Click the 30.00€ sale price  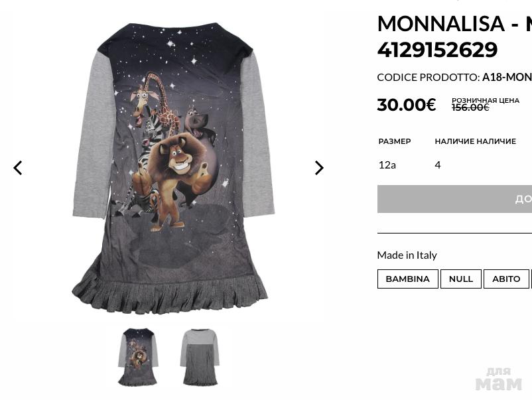tap(407, 105)
